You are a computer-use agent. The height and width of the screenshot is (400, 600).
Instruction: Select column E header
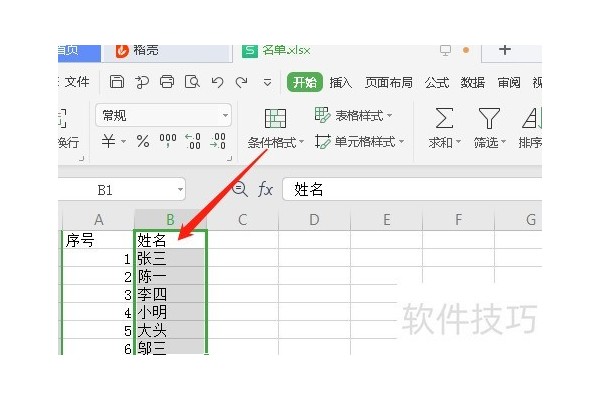[x=386, y=220]
